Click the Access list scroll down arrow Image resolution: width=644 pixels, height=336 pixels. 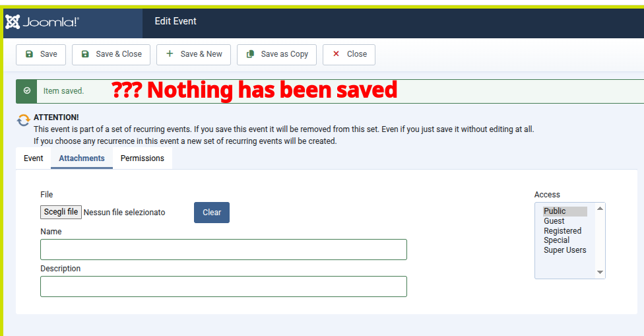click(600, 272)
